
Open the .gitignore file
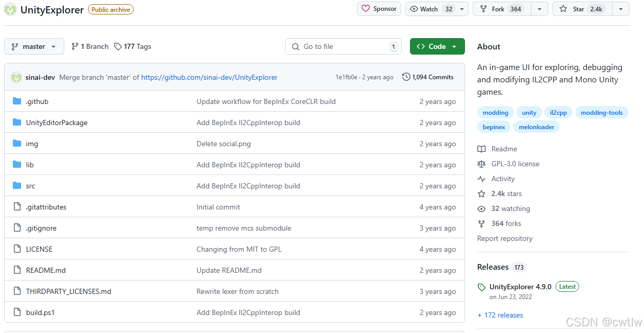41,228
